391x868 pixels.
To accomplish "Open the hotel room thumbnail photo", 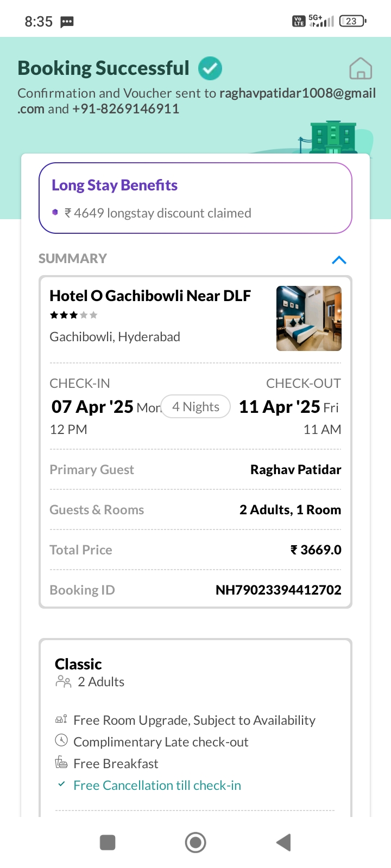I will 308,318.
